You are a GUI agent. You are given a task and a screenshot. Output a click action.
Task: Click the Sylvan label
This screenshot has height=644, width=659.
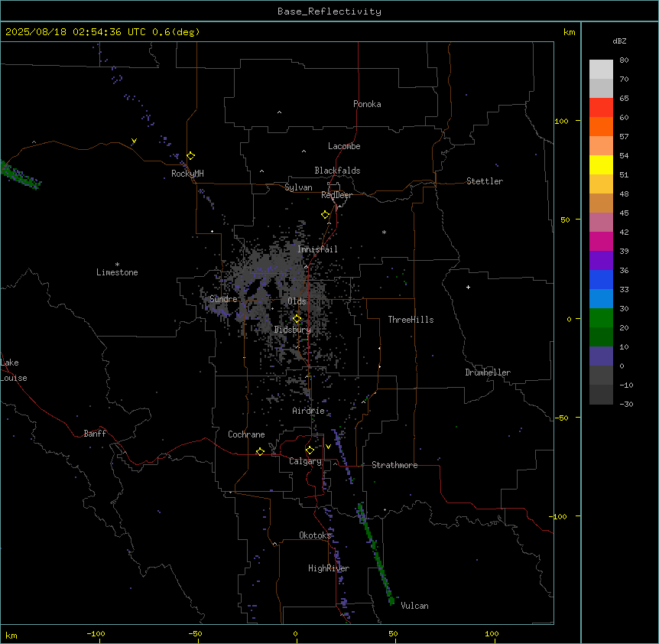[x=298, y=187]
